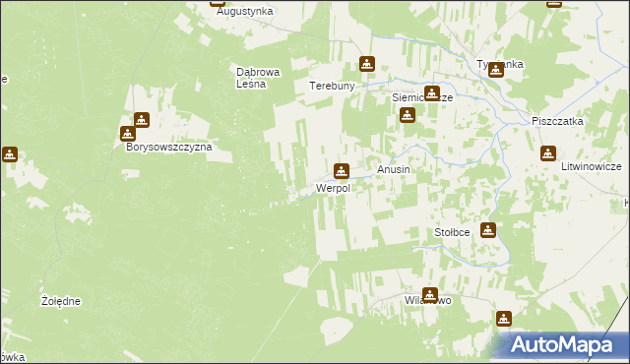Screen dimensions: 630x364
Task: Click the partially visible marker at top right
Action: click(x=553, y=4)
